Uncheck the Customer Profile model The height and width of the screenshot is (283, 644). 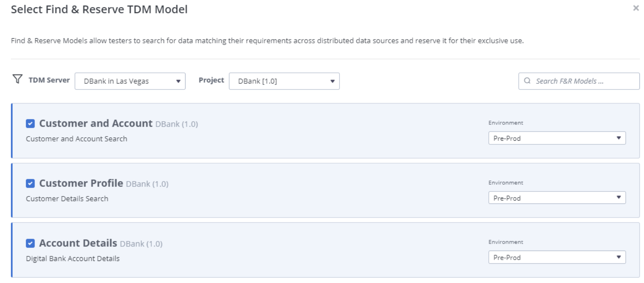tap(30, 184)
